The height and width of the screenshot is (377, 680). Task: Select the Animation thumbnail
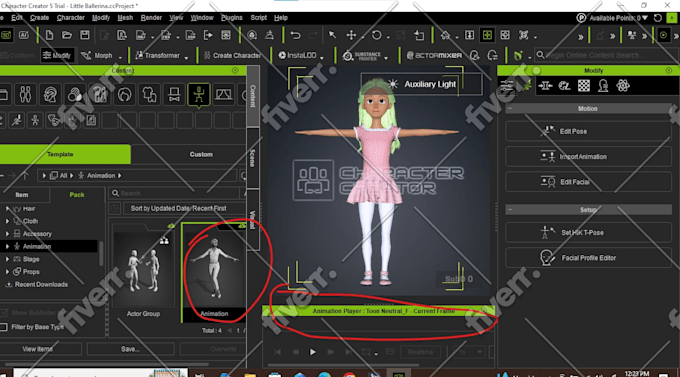(214, 272)
